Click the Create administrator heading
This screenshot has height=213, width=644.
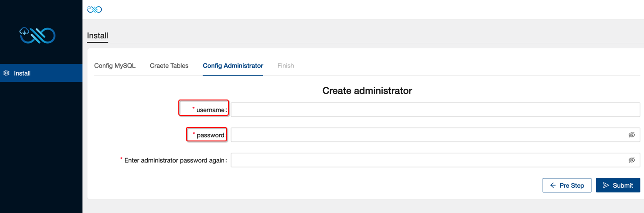click(367, 91)
